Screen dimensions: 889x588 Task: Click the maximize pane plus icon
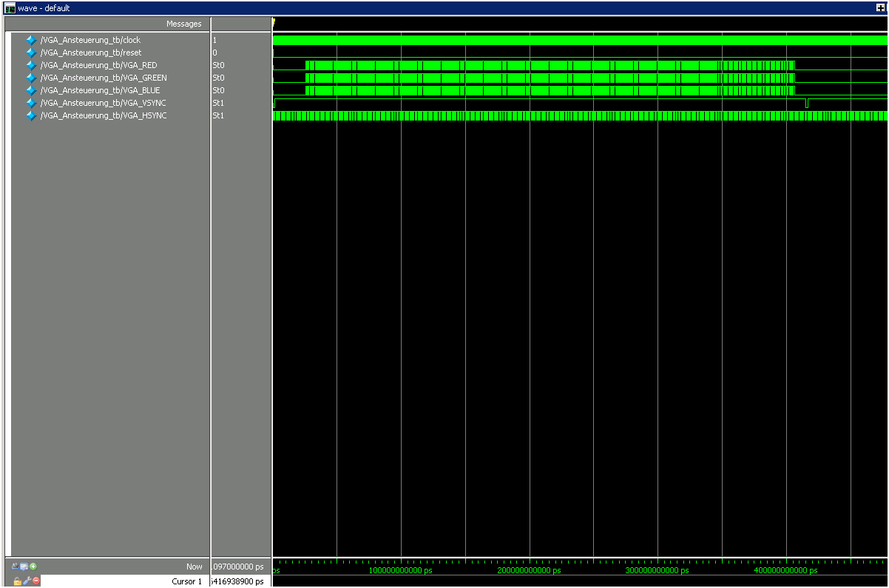pyautogui.click(x=880, y=8)
